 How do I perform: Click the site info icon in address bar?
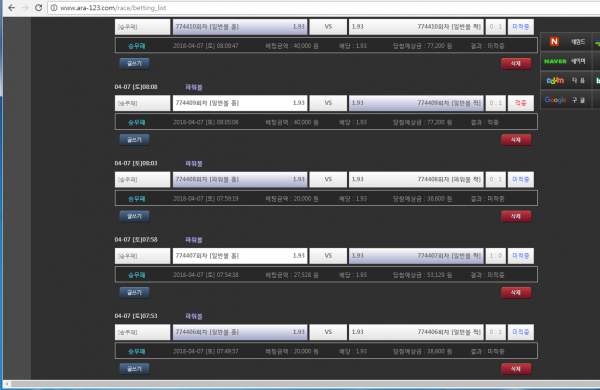(x=54, y=8)
